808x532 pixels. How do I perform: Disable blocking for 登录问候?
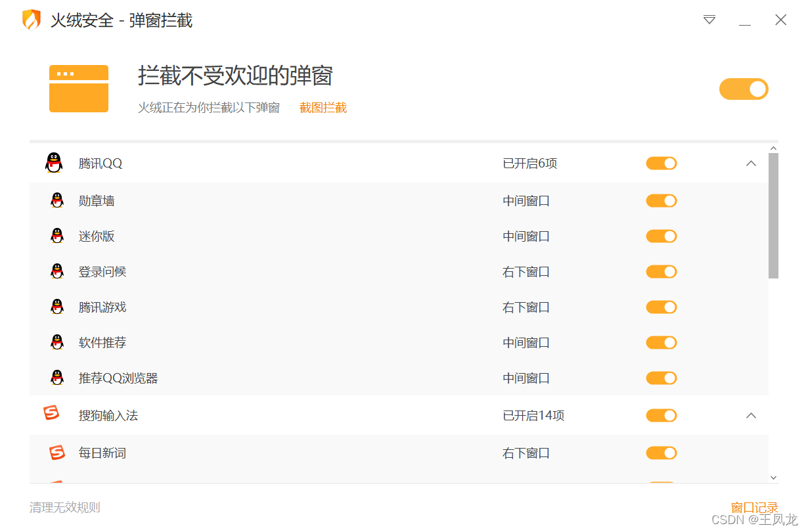[662, 272]
